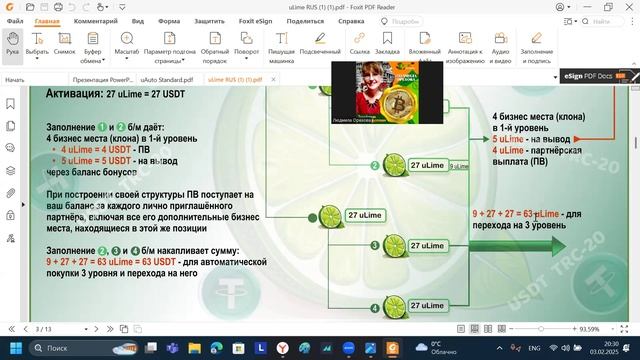The image size is (640, 360).
Task: Open the Attachments paperclip panel in sidebar
Action: point(11,193)
